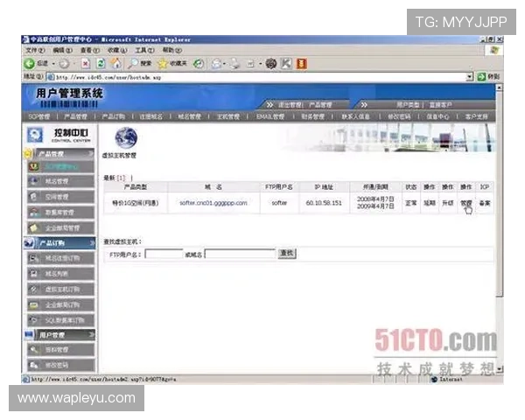The width and height of the screenshot is (525, 420).
Task: Stop page loading with the red X icon
Action: click(x=86, y=64)
